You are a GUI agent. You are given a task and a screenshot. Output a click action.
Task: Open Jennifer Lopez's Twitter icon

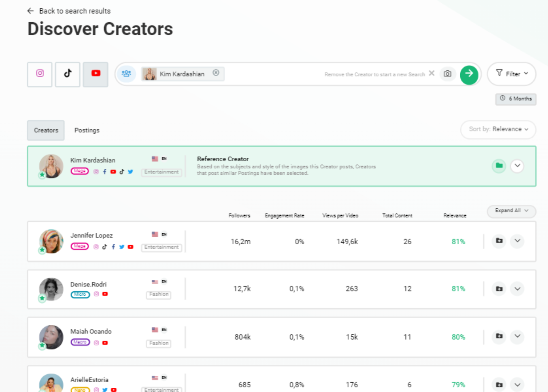pos(122,247)
